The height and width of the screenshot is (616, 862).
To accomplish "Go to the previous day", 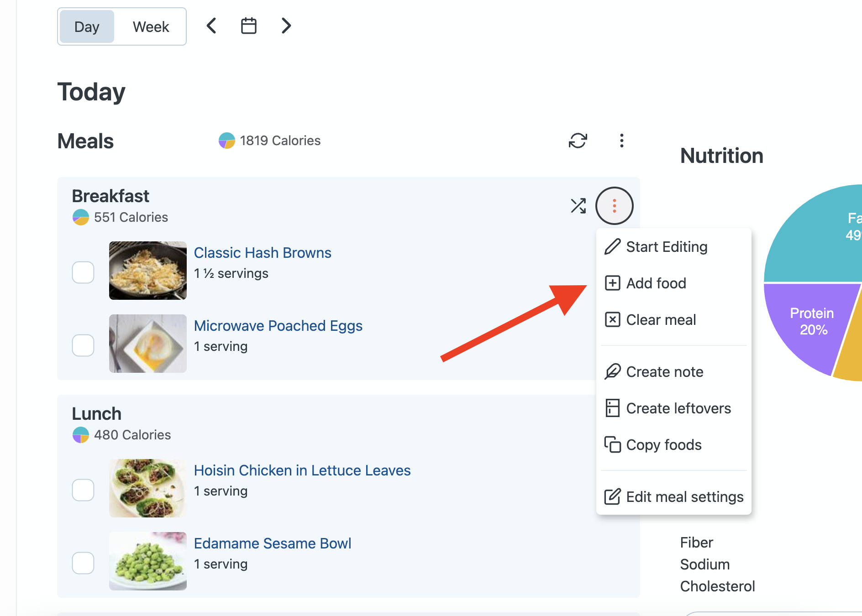I will [211, 26].
